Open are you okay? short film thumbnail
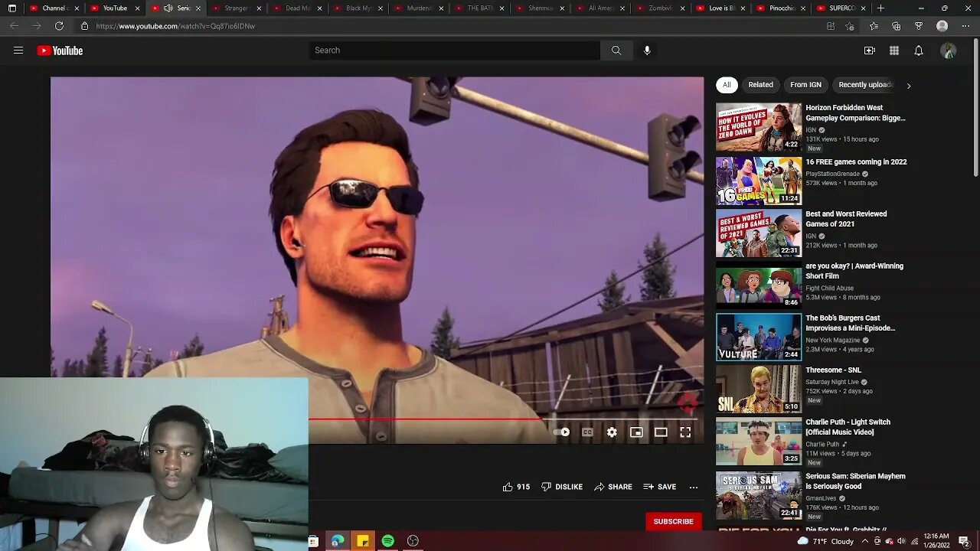 (x=759, y=285)
